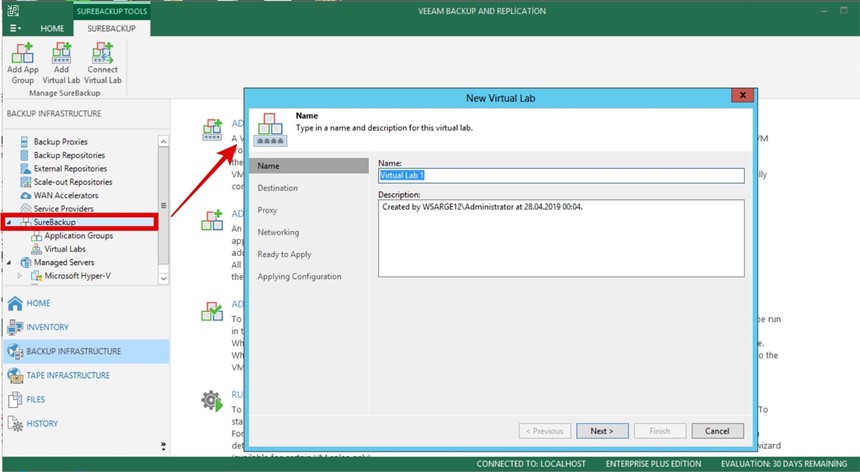Click the Name input field
The height and width of the screenshot is (472, 860).
coord(561,175)
